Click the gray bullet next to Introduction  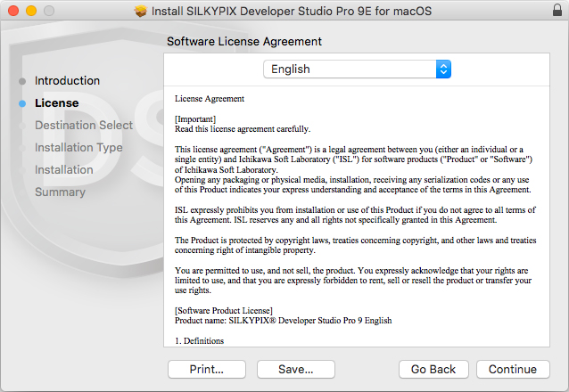(x=22, y=81)
